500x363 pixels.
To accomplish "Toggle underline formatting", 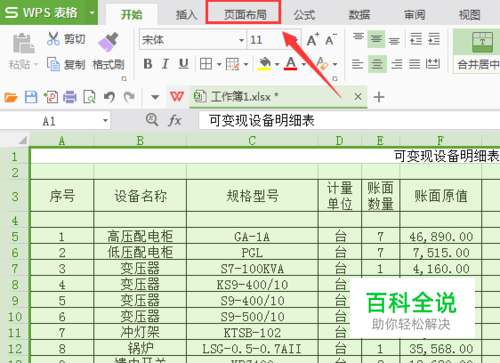I will click(x=183, y=64).
